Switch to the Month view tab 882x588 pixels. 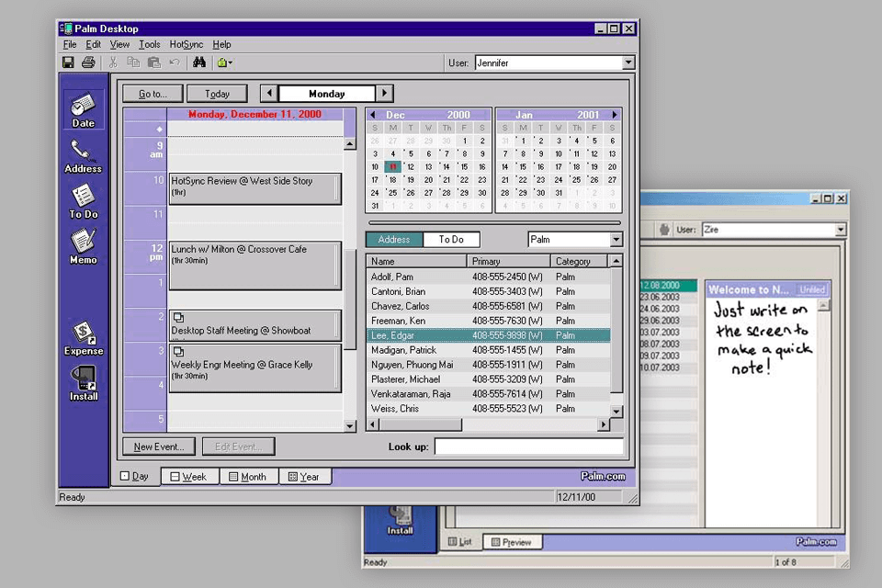248,477
